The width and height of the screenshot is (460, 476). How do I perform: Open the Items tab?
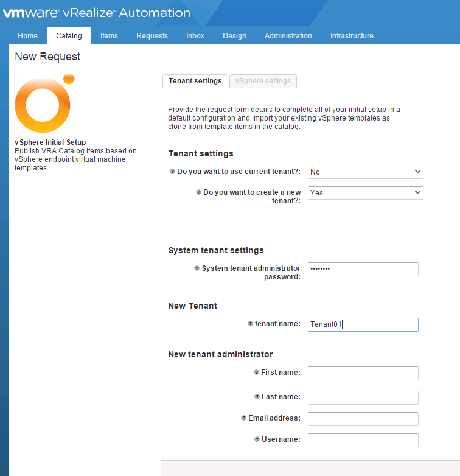point(110,36)
